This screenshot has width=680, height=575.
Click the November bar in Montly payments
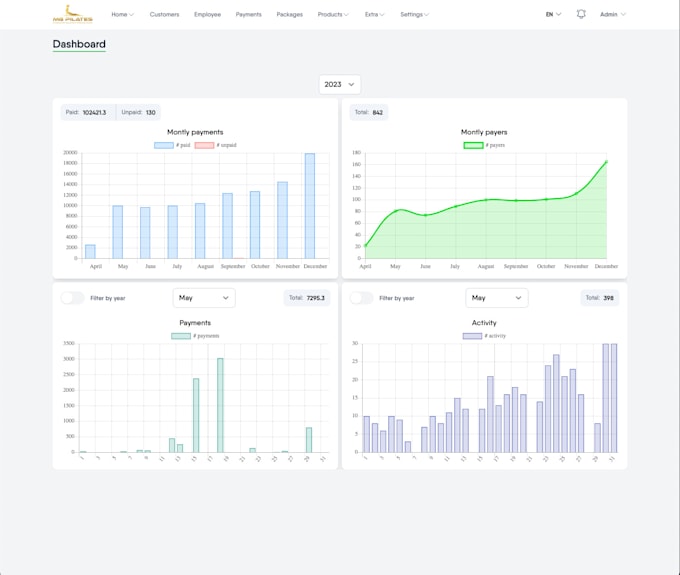pos(282,220)
